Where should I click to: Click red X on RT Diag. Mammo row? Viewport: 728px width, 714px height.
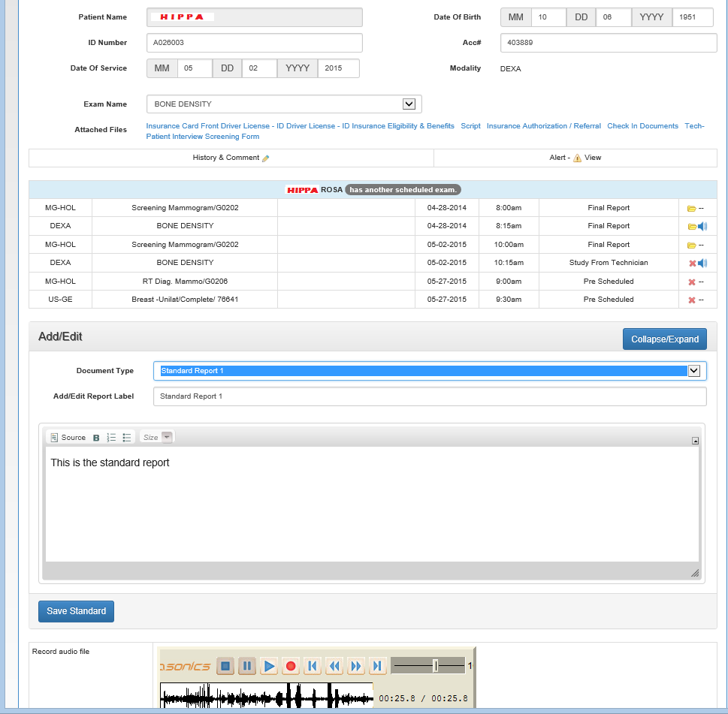point(692,282)
